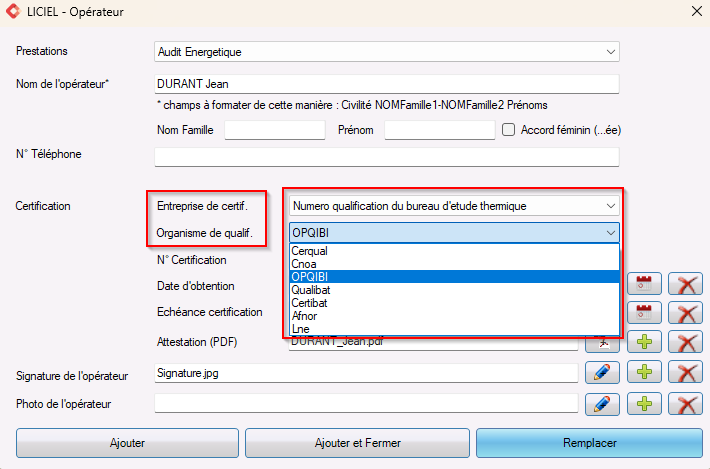
Task: Remove attestation PDF with red X
Action: tap(686, 342)
